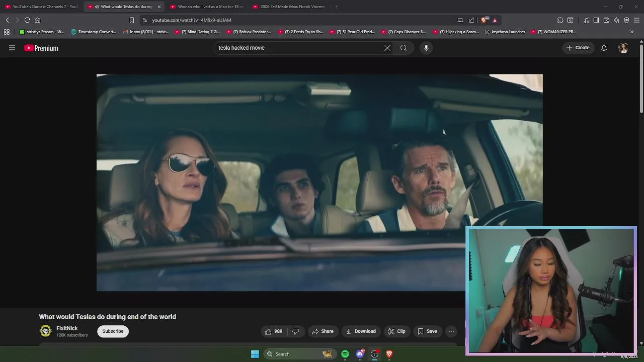Open the Create menu button

coord(578,48)
